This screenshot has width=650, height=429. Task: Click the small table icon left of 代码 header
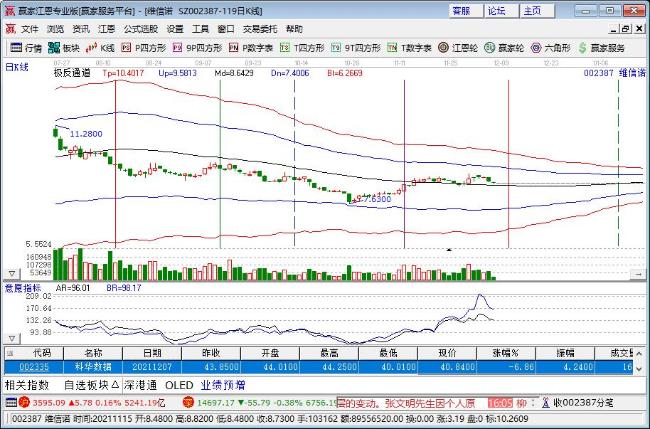10,353
